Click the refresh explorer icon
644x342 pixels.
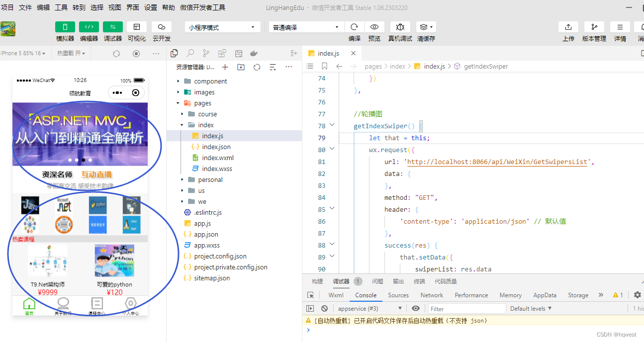[257, 67]
